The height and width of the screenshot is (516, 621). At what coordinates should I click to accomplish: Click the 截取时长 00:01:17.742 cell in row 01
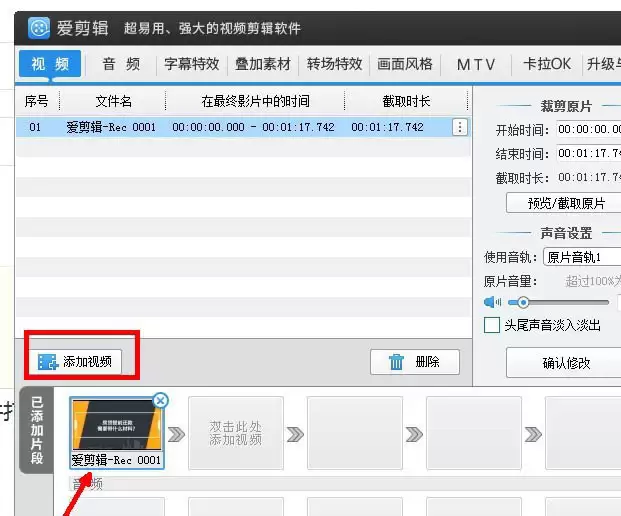tap(387, 127)
